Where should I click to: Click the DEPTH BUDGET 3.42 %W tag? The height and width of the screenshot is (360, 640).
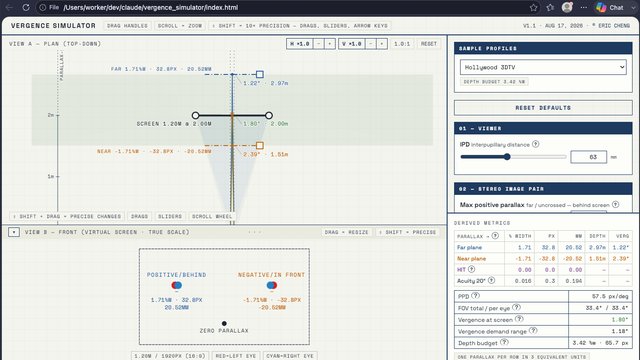click(494, 82)
